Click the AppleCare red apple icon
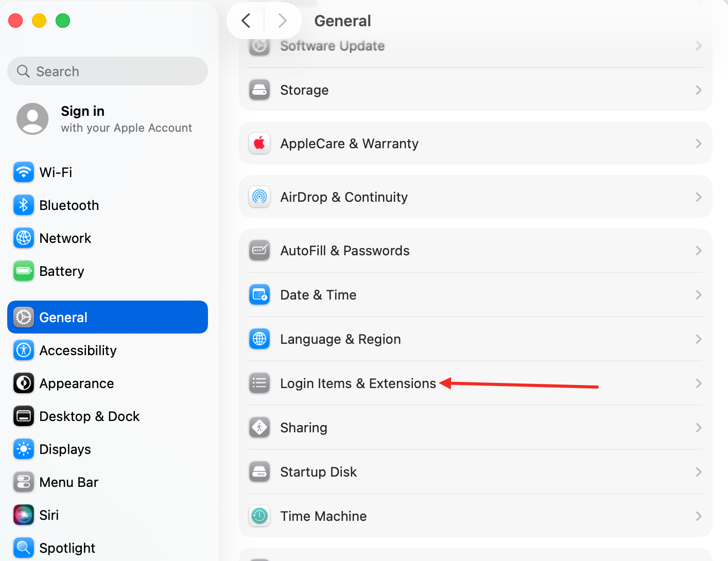 coord(259,144)
